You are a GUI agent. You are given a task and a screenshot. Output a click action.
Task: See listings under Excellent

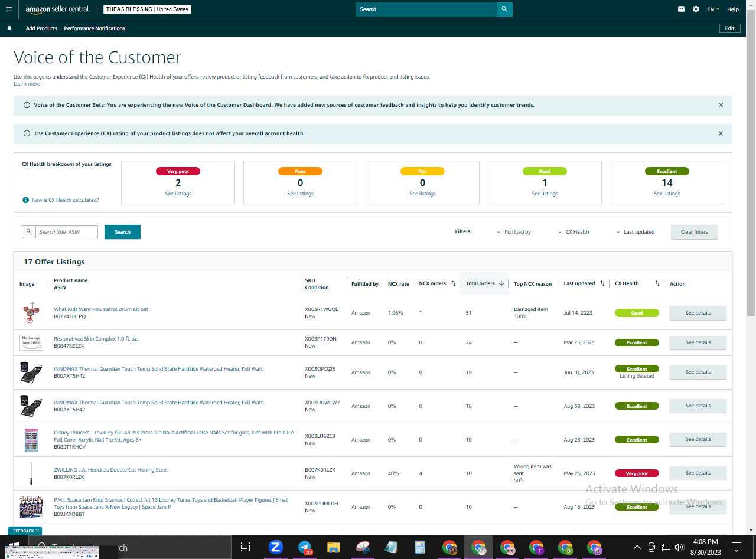[x=667, y=194]
